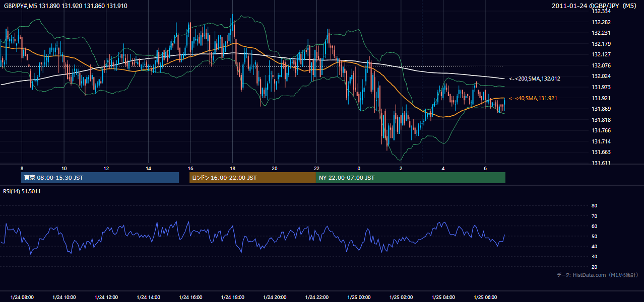Click hour label 18 under the price chart
The image size is (644, 302).
[x=232, y=168]
